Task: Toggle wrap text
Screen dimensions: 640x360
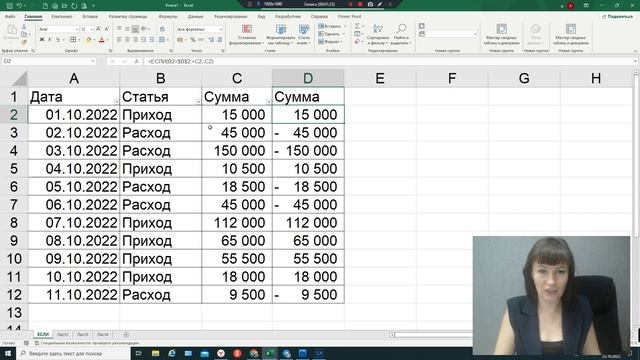Action: click(x=162, y=29)
